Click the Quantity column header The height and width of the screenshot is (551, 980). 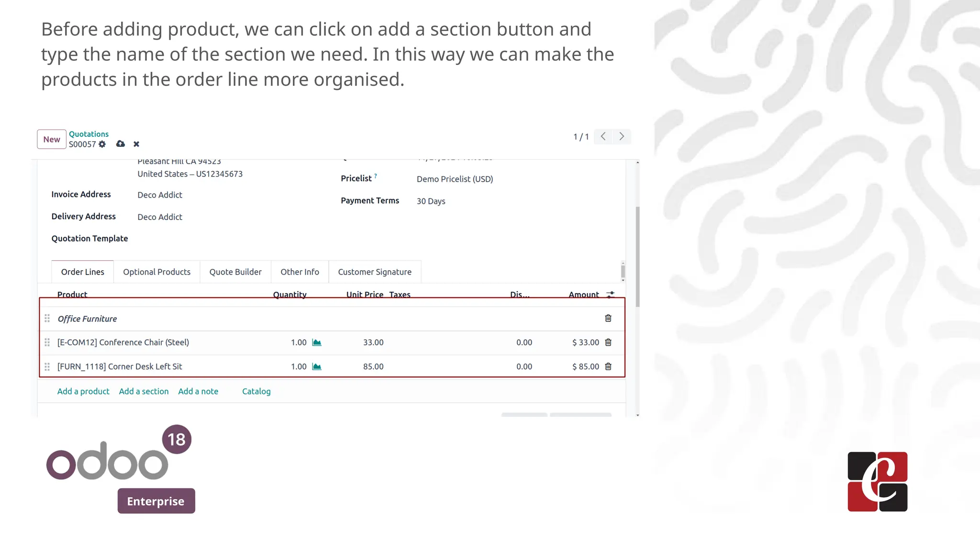(290, 294)
